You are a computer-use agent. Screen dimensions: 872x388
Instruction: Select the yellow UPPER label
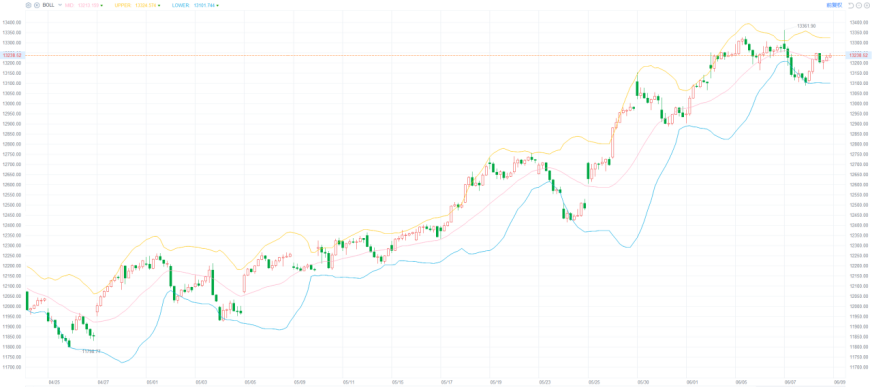pyautogui.click(x=123, y=5)
